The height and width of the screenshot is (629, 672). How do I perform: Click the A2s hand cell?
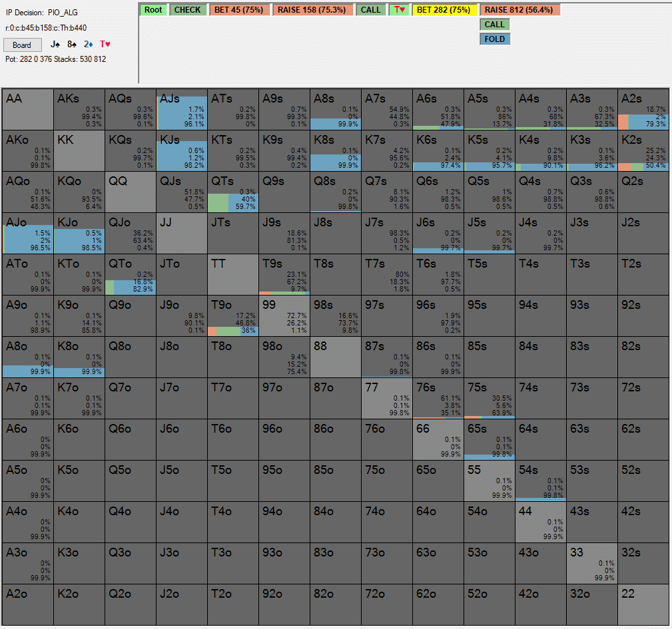click(643, 109)
